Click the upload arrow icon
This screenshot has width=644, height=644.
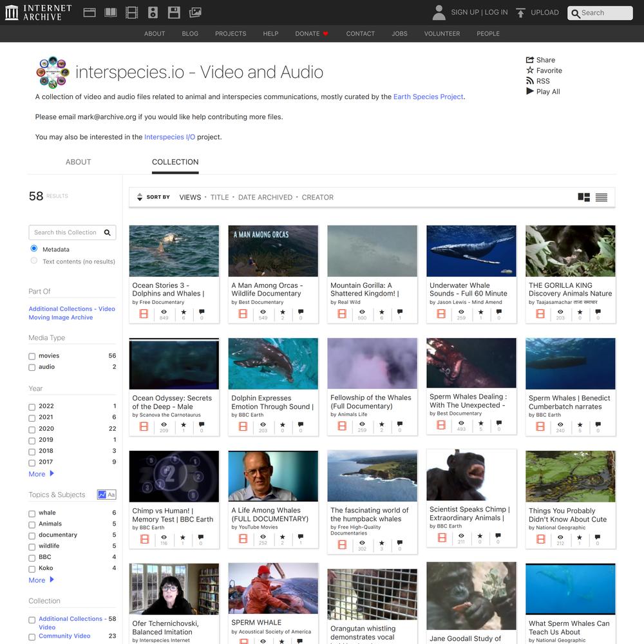520,13
